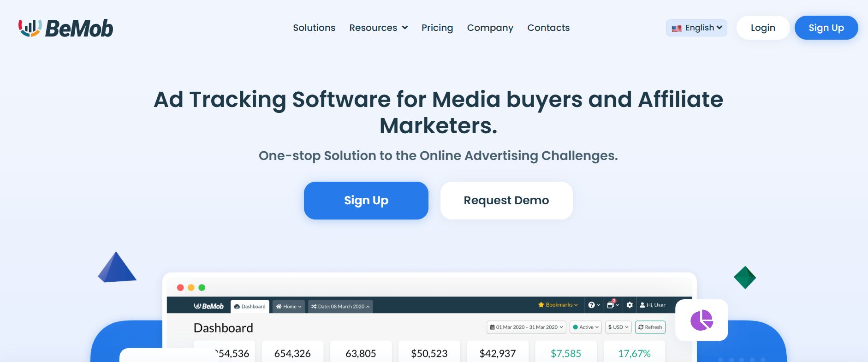Image resolution: width=868 pixels, height=362 pixels.
Task: Click the Dashboard heading text
Action: pyautogui.click(x=223, y=328)
